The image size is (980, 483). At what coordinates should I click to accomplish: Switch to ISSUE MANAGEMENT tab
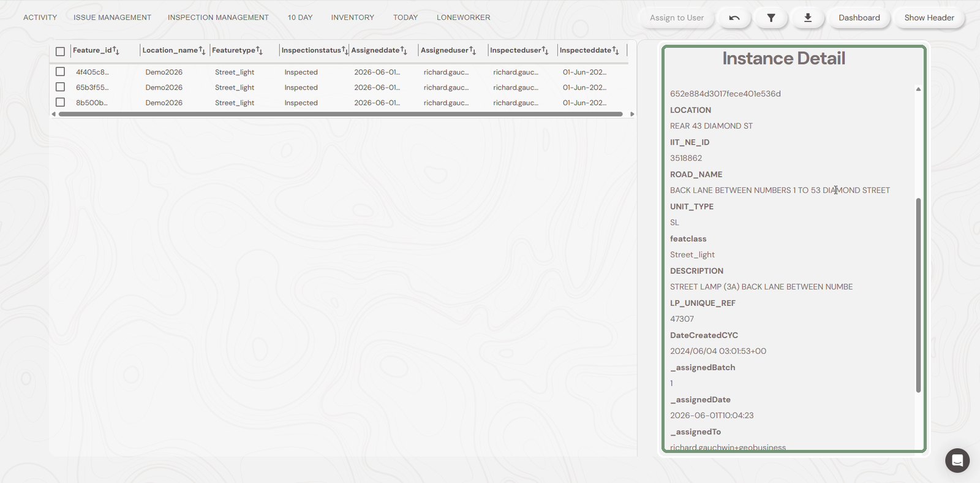pos(112,18)
